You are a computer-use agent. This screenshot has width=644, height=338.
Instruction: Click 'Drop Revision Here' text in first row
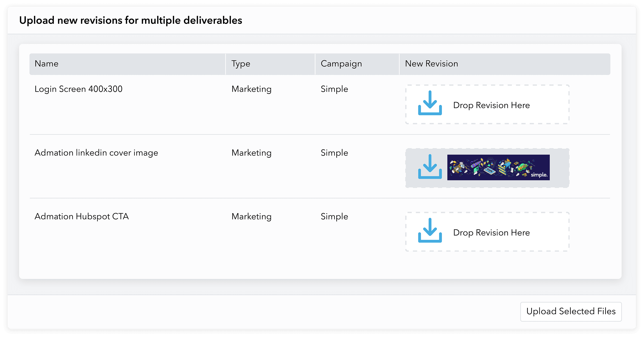click(x=491, y=105)
